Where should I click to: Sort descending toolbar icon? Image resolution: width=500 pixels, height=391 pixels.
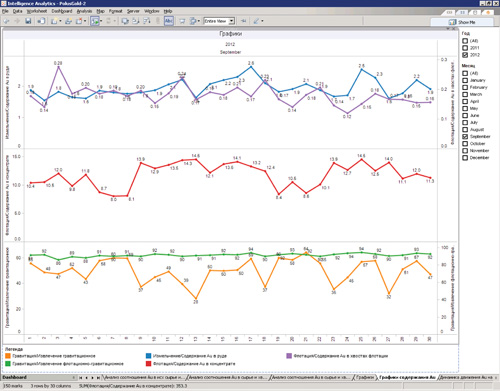point(147,21)
